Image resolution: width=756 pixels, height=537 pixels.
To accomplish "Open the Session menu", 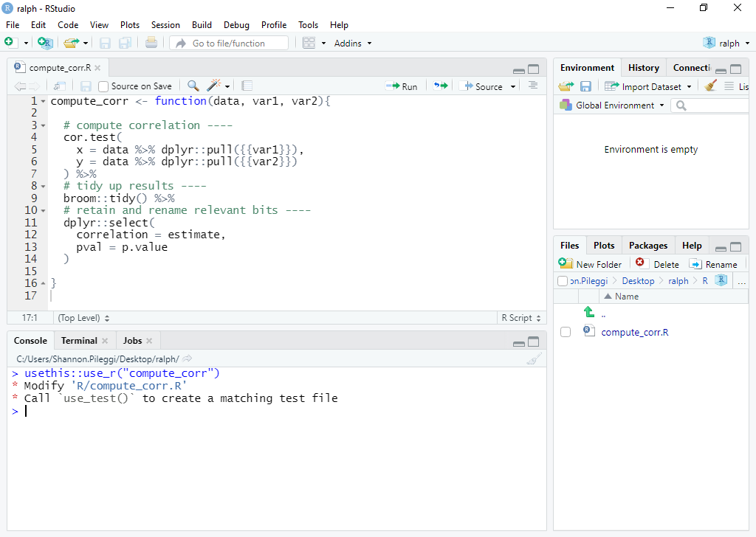I will pyautogui.click(x=165, y=25).
